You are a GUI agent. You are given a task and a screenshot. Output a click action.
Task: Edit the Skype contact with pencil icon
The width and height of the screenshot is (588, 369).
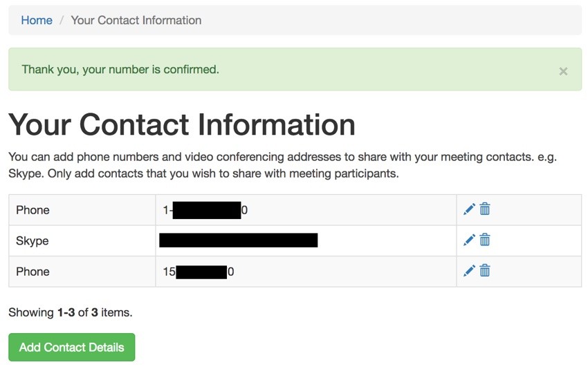tap(469, 240)
